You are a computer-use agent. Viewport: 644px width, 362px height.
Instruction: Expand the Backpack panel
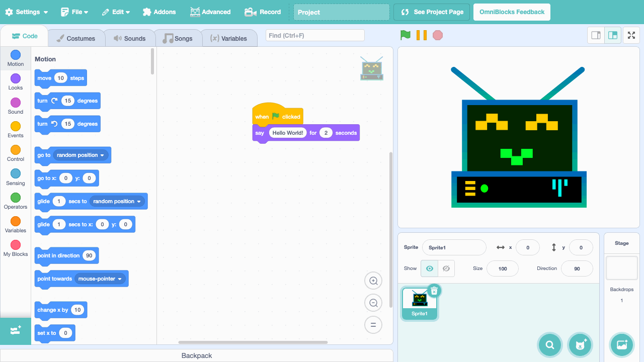pyautogui.click(x=196, y=355)
